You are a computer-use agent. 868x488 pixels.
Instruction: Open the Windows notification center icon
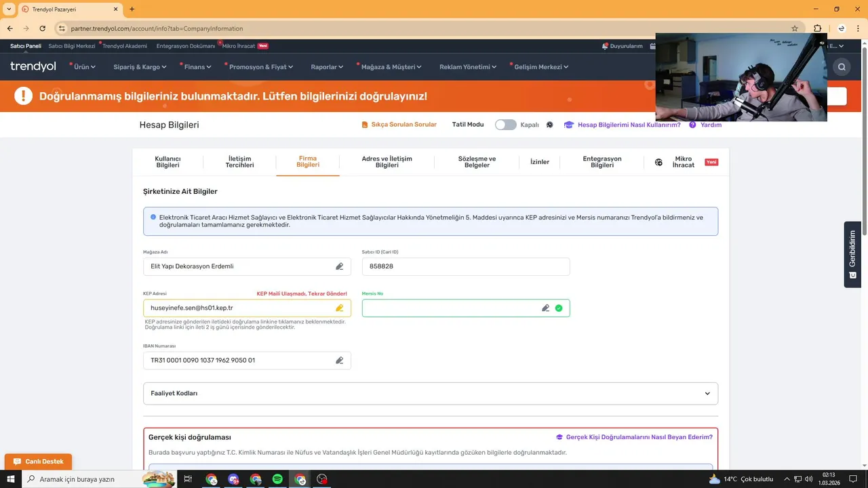pos(853,479)
